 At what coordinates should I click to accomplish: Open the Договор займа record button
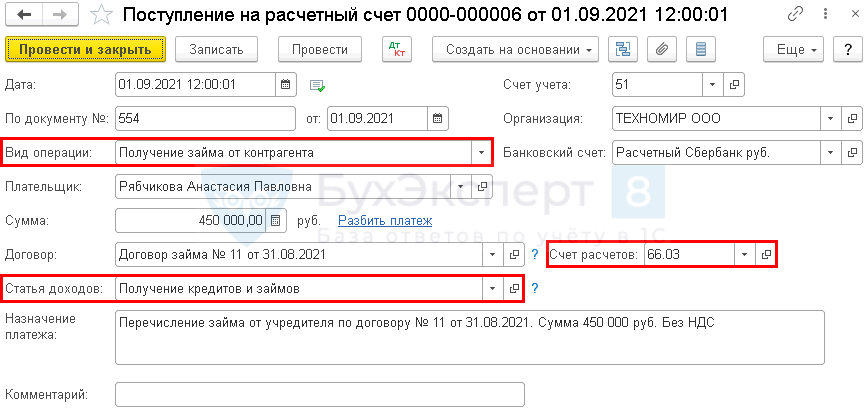(514, 255)
